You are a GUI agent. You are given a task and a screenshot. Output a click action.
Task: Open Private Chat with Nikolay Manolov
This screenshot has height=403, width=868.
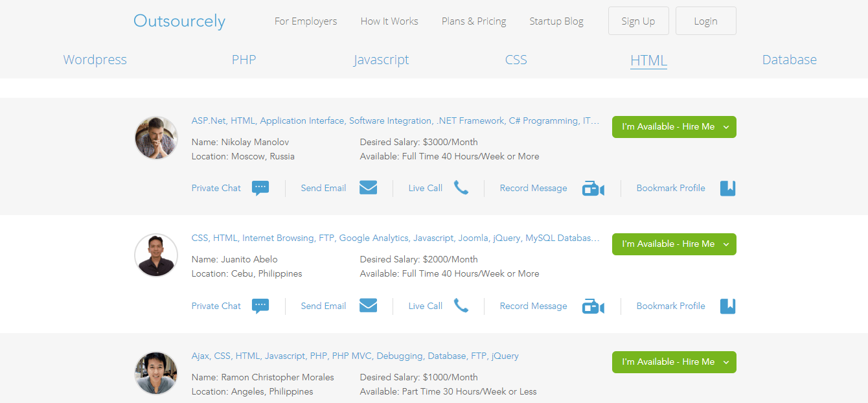[216, 188]
